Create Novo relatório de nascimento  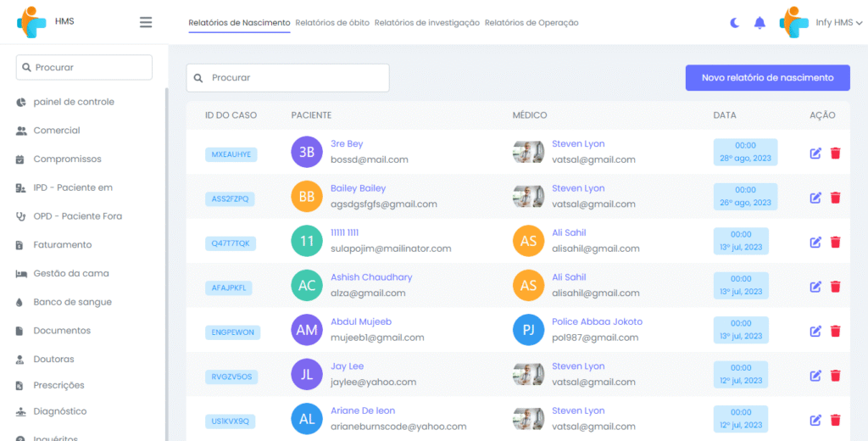pyautogui.click(x=768, y=77)
